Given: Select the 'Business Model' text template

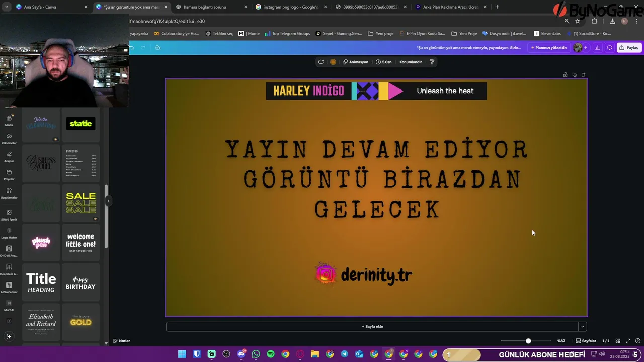Looking at the screenshot, I should (x=41, y=163).
